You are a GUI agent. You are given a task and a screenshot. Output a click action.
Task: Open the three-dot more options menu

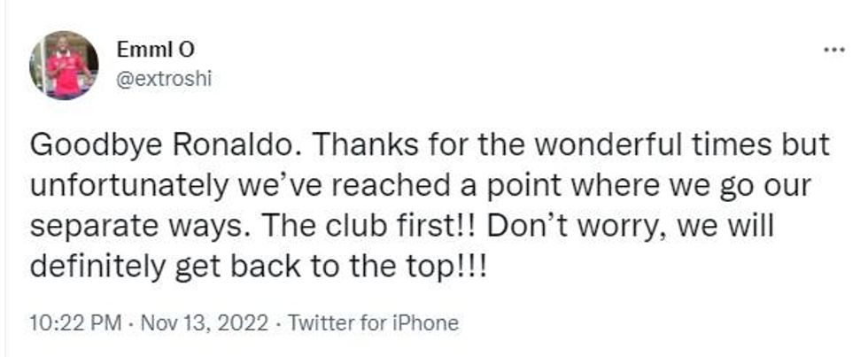[x=833, y=50]
